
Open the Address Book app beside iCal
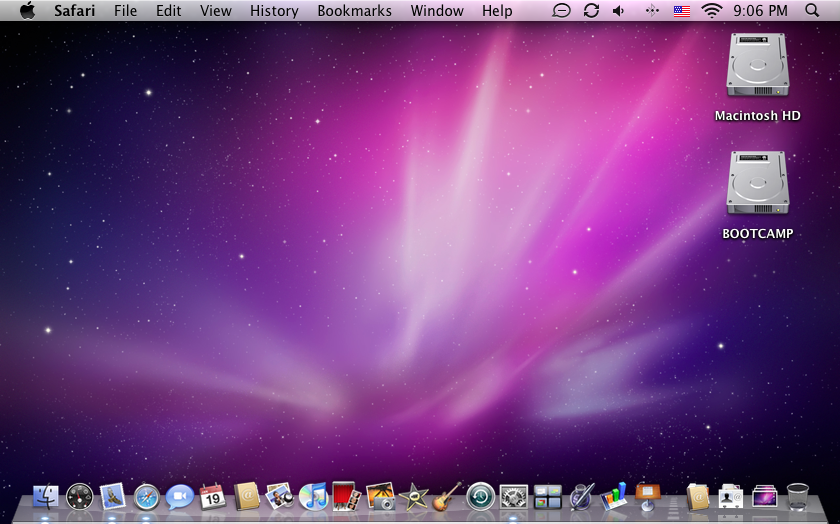pos(246,496)
